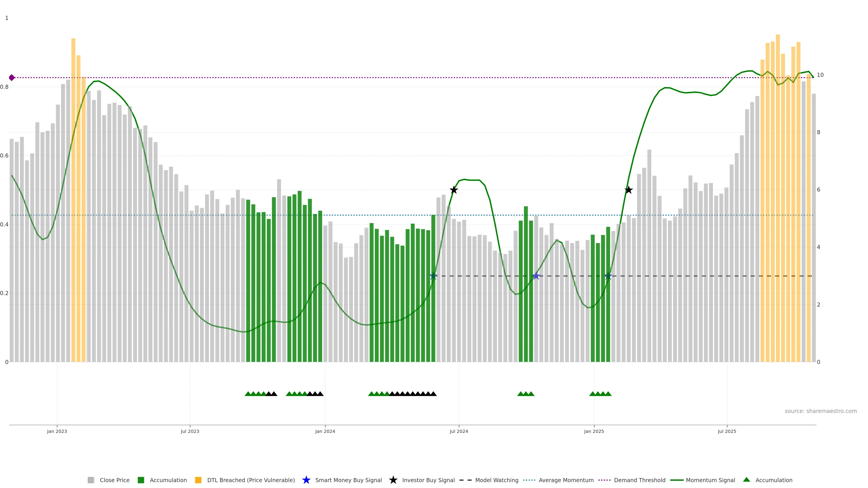Toggle the Momentum Signal legend entry
This screenshot has height=488, width=868.
[710, 480]
